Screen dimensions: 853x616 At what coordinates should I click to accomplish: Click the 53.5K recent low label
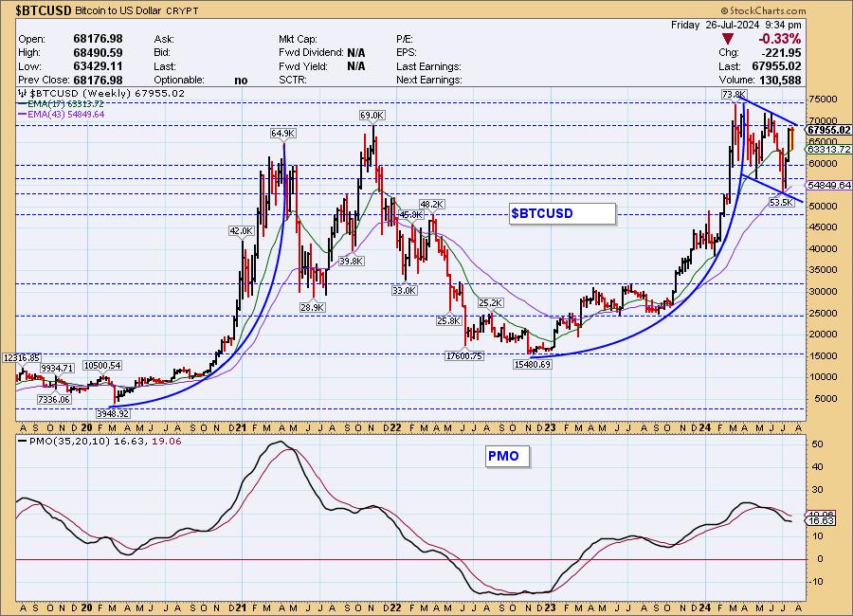pyautogui.click(x=782, y=203)
